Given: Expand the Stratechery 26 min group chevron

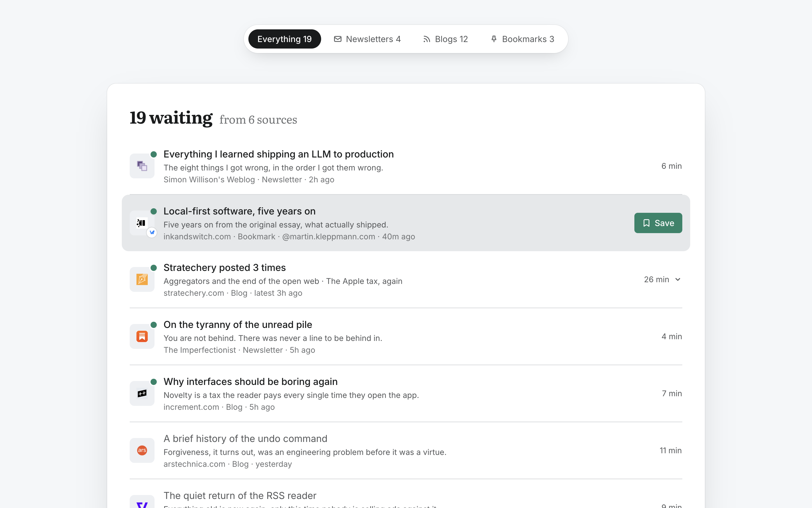Looking at the screenshot, I should coord(678,279).
